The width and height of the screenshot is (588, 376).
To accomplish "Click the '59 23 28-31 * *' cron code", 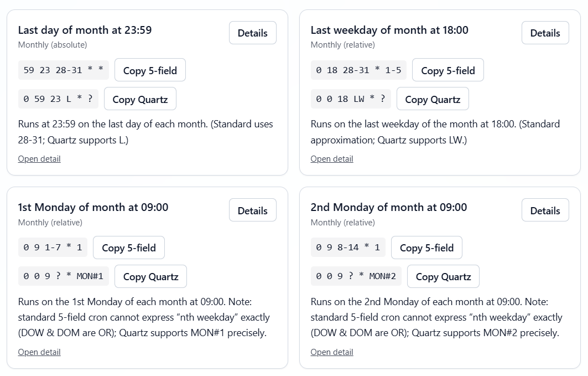I will click(x=64, y=70).
